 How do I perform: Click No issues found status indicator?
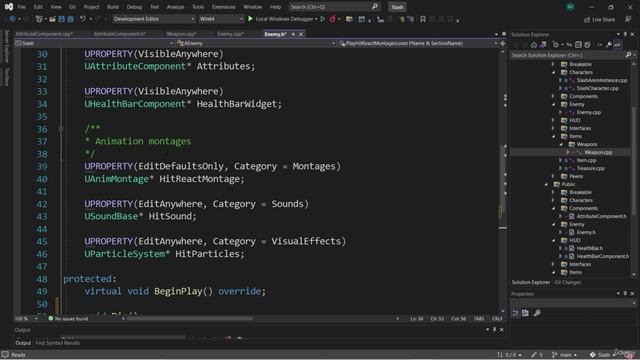68,318
